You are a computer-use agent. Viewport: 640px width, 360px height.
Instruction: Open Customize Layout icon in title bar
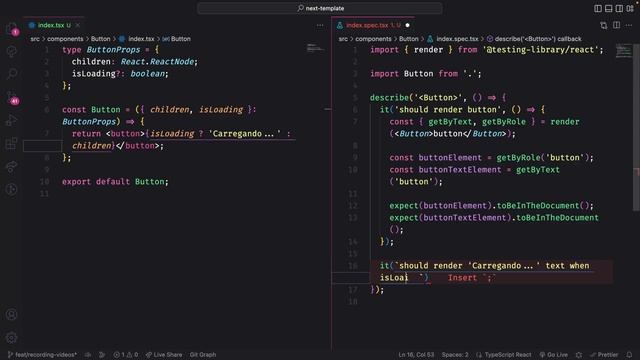click(x=630, y=8)
